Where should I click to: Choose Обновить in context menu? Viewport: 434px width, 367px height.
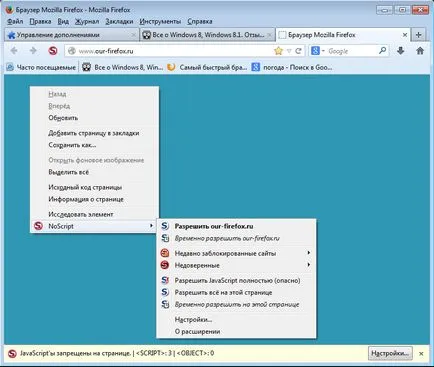coord(95,118)
